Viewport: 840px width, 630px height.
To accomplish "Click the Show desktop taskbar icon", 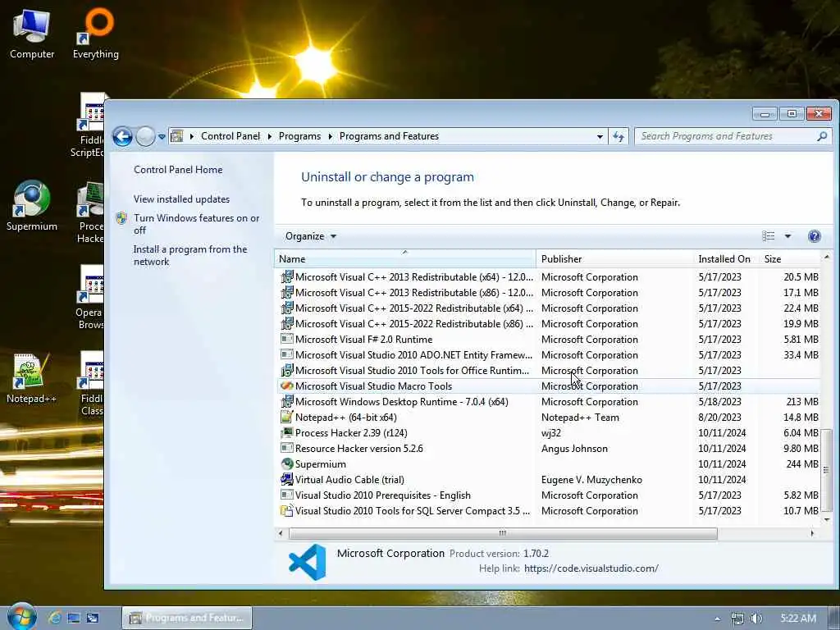I will [x=73, y=618].
